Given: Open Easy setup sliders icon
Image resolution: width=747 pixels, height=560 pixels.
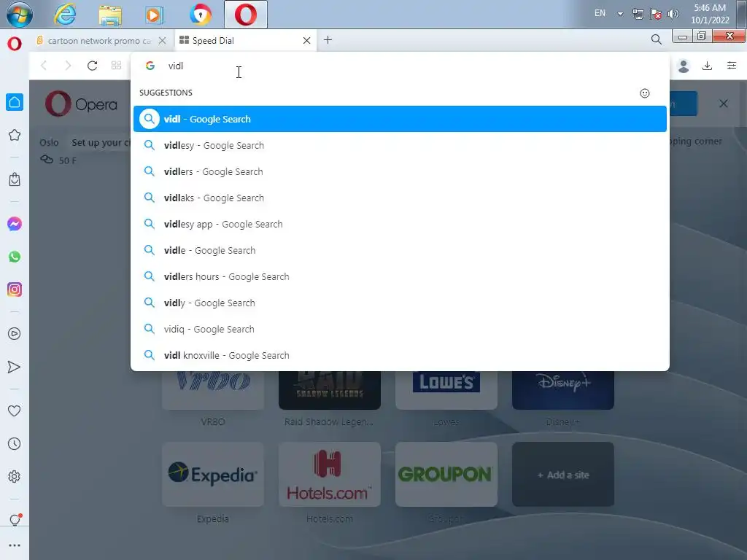Looking at the screenshot, I should pyautogui.click(x=732, y=66).
